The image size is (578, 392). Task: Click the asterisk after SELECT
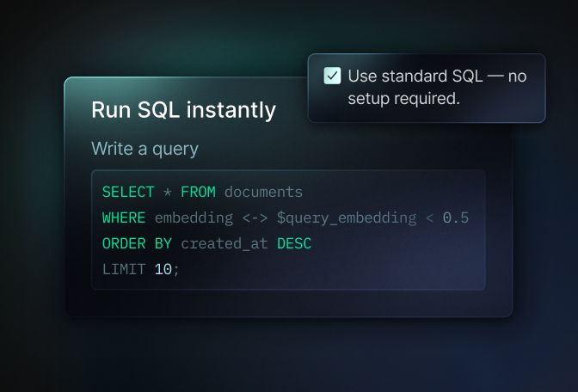coord(168,192)
